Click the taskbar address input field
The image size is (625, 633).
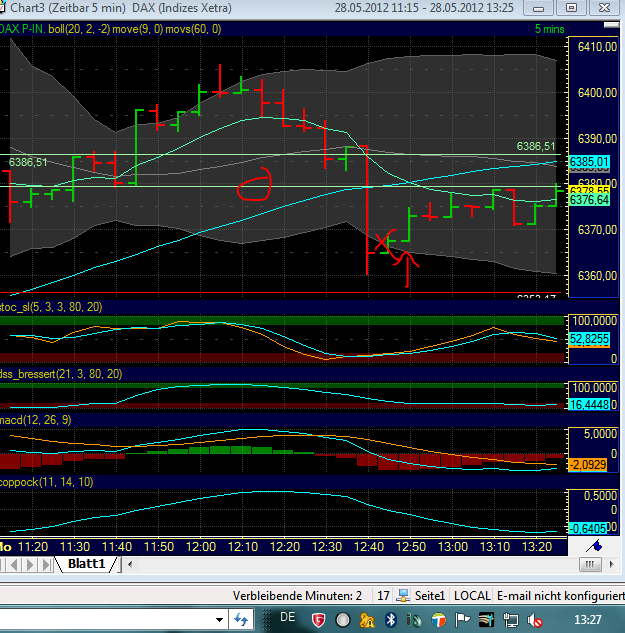pyautogui.click(x=107, y=620)
